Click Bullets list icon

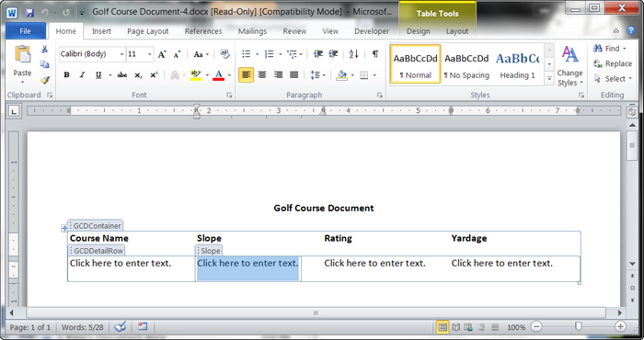coord(246,54)
